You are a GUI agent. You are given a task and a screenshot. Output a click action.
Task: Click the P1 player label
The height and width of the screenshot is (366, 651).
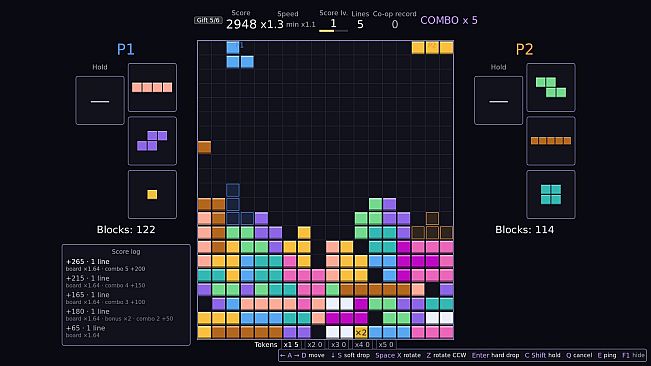(x=125, y=49)
